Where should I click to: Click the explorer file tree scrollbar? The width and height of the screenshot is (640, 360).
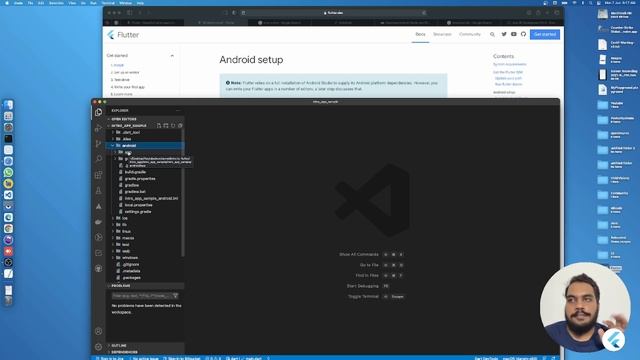[183, 192]
